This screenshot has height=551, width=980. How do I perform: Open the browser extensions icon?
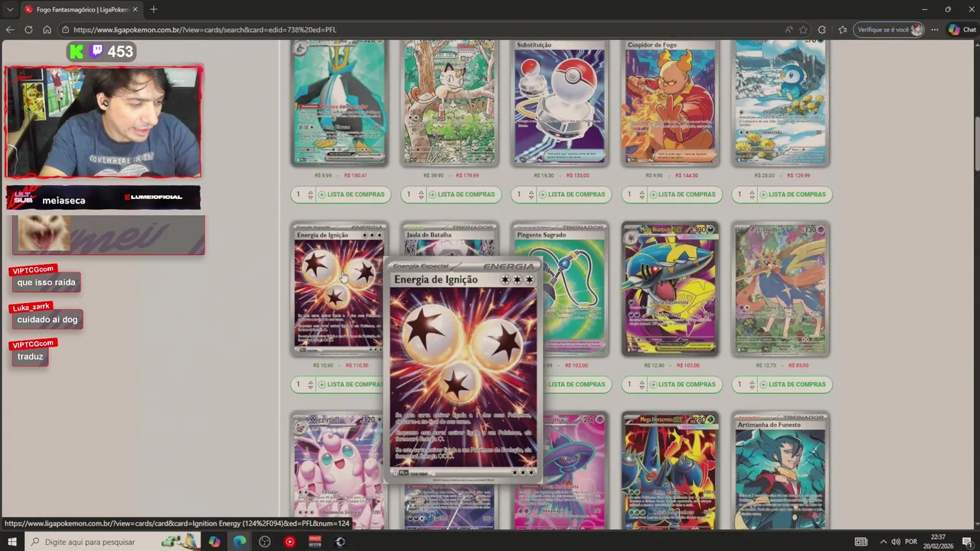[822, 30]
